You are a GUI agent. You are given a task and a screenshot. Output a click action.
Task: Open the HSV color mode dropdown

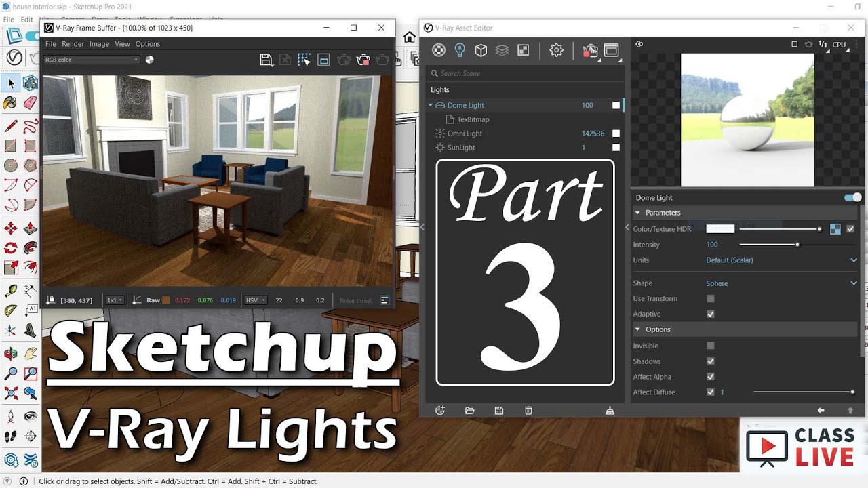tap(255, 300)
